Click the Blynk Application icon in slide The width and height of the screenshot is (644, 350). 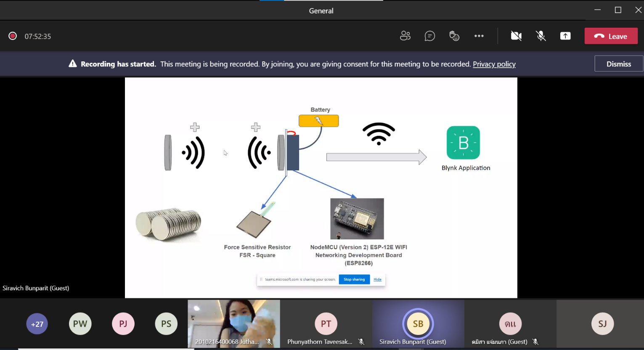click(463, 143)
